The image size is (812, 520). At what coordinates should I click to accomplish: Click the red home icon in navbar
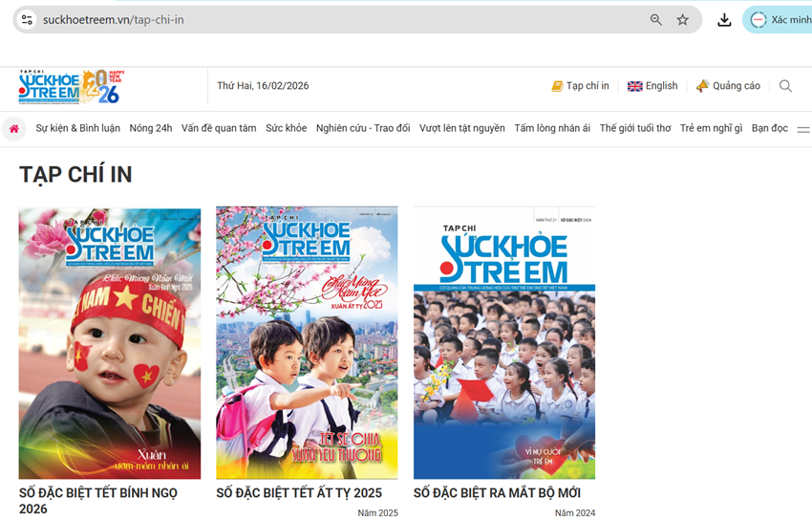[13, 128]
